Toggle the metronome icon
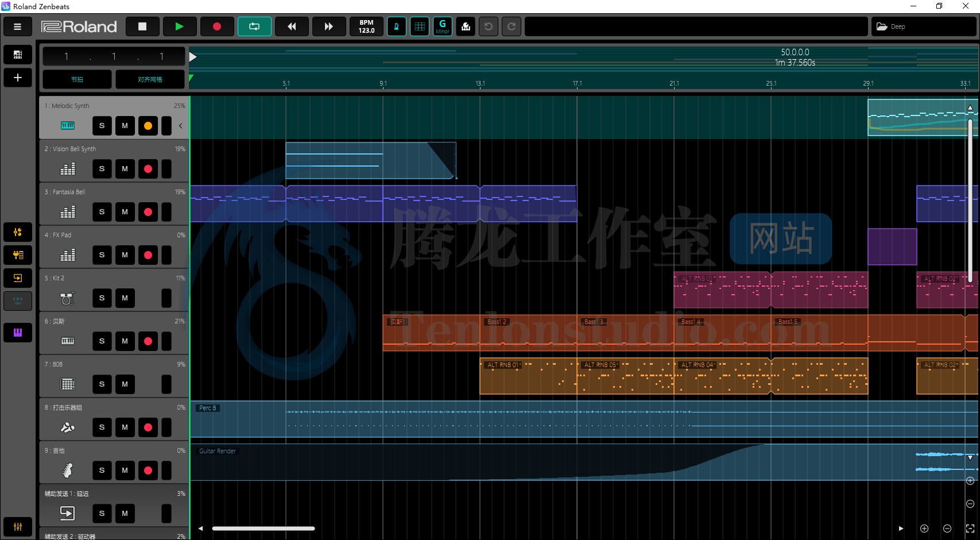The image size is (980, 540). pos(396,26)
